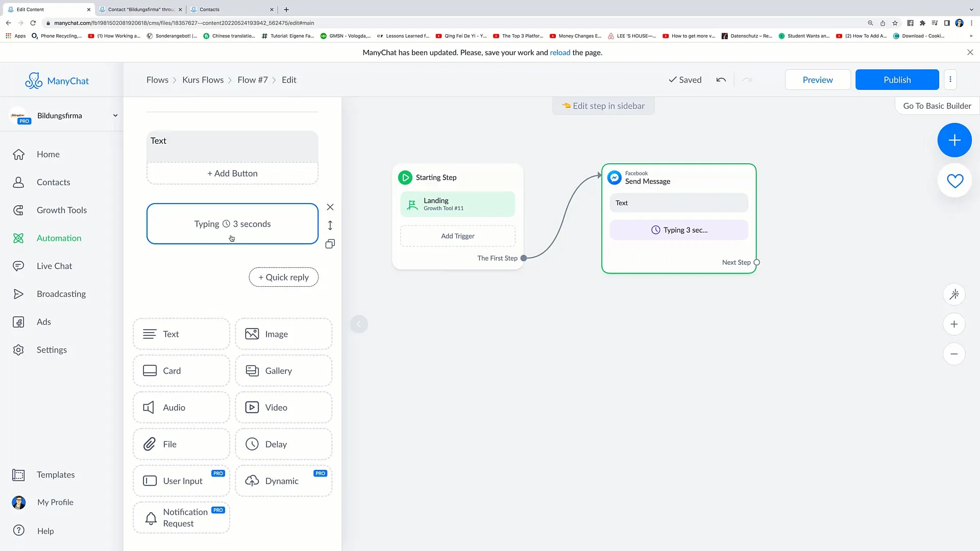The height and width of the screenshot is (551, 980).
Task: Select the Audio content block icon
Action: tap(149, 407)
